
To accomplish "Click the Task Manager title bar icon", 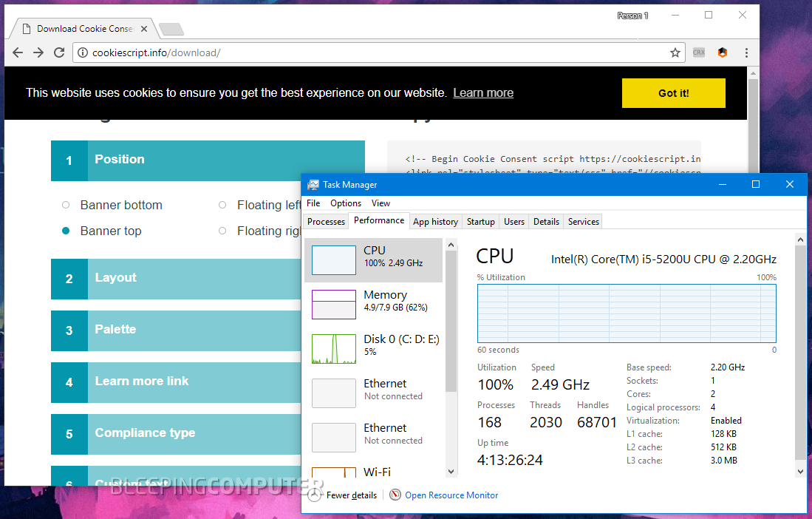I will coord(313,185).
